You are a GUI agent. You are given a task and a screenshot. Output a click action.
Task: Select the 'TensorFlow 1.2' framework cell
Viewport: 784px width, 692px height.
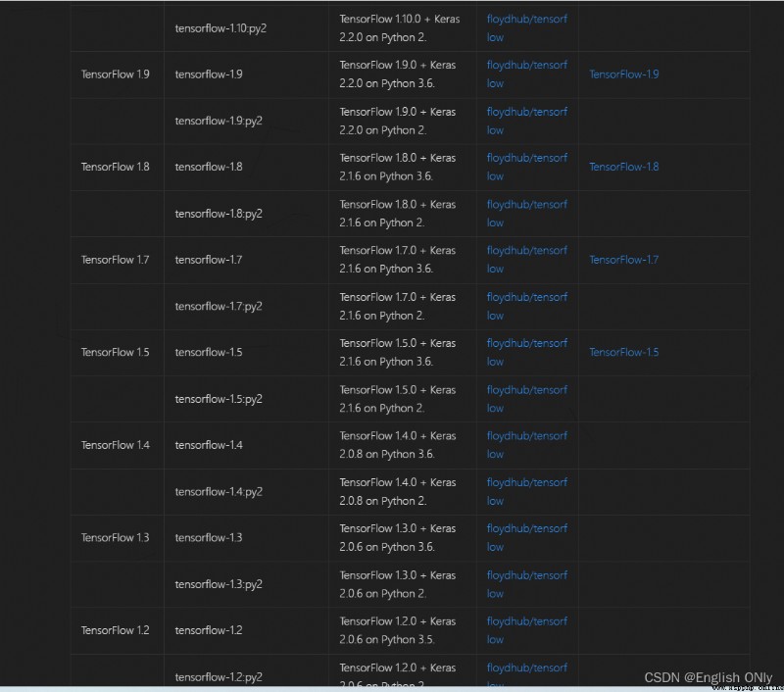coord(116,630)
